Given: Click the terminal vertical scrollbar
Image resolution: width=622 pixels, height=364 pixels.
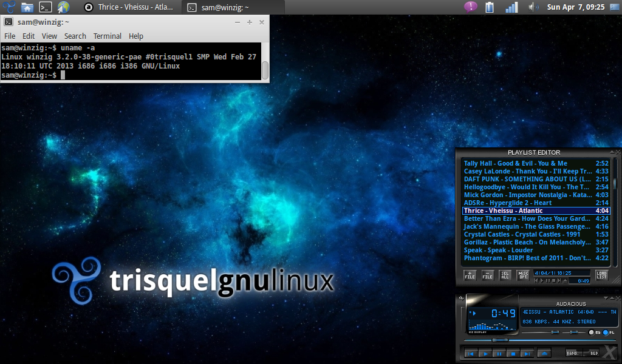Looking at the screenshot, I should tap(265, 70).
